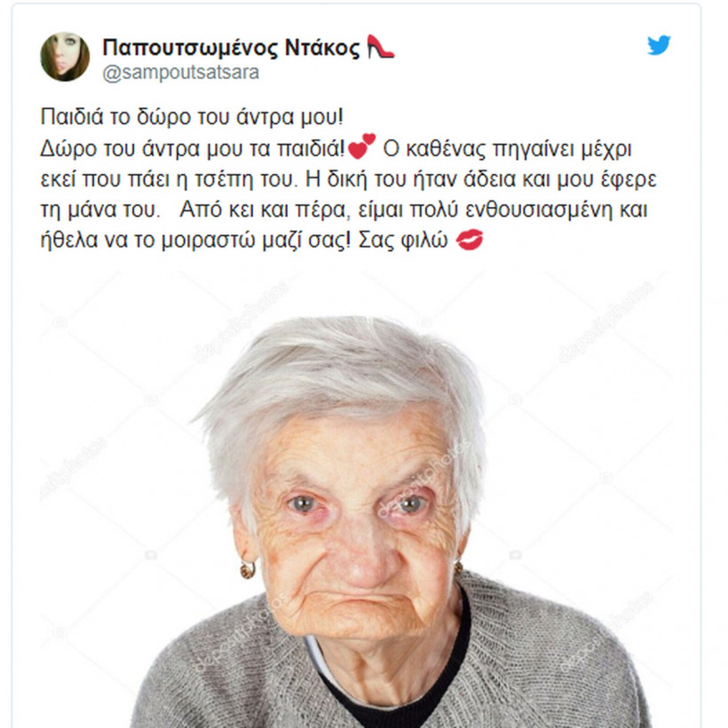Click the text τη μάνα του.

(99, 210)
